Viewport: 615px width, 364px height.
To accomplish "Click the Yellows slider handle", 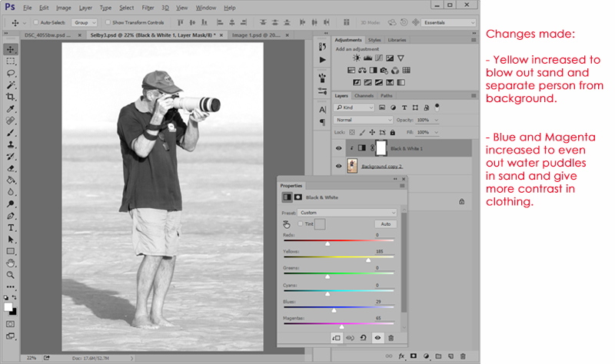I will [x=368, y=260].
